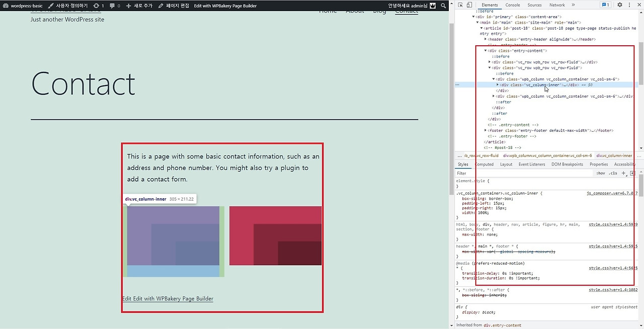644x329 pixels.
Task: Click the Edit link below the page content
Action: (127, 299)
